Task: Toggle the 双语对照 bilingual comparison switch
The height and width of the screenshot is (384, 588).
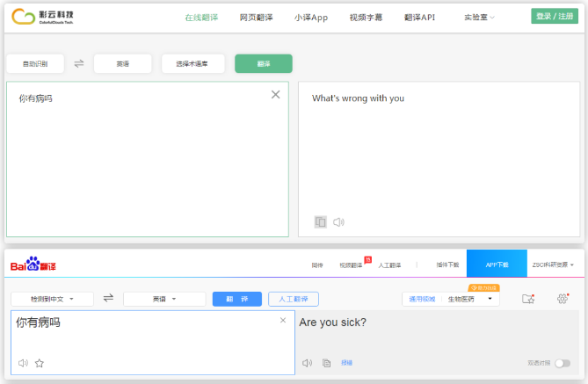Action: click(x=562, y=363)
